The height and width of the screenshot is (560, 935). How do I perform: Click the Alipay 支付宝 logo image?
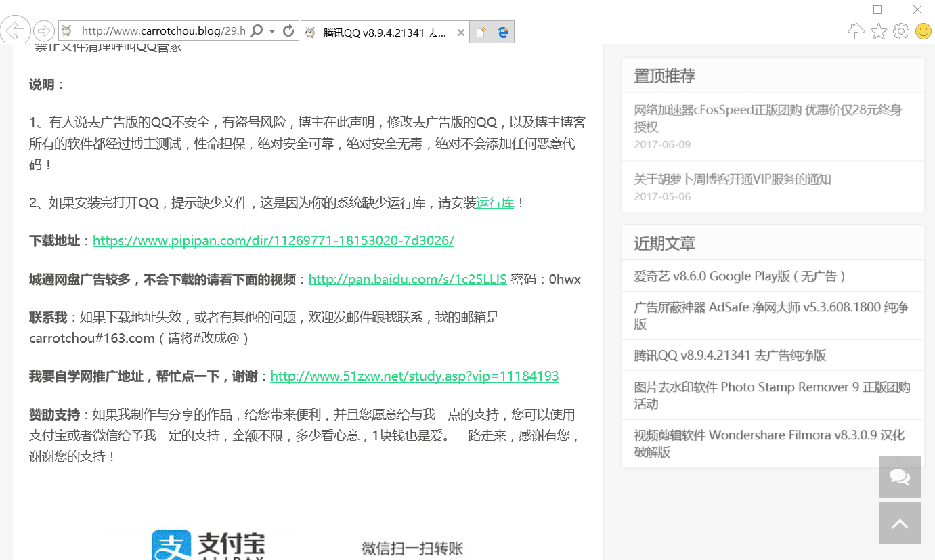click(209, 544)
